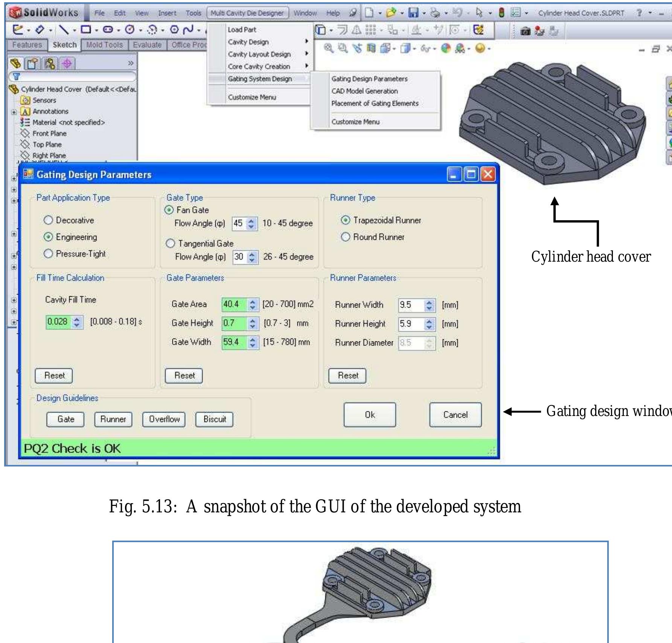Click the Section View icon

coord(371,48)
